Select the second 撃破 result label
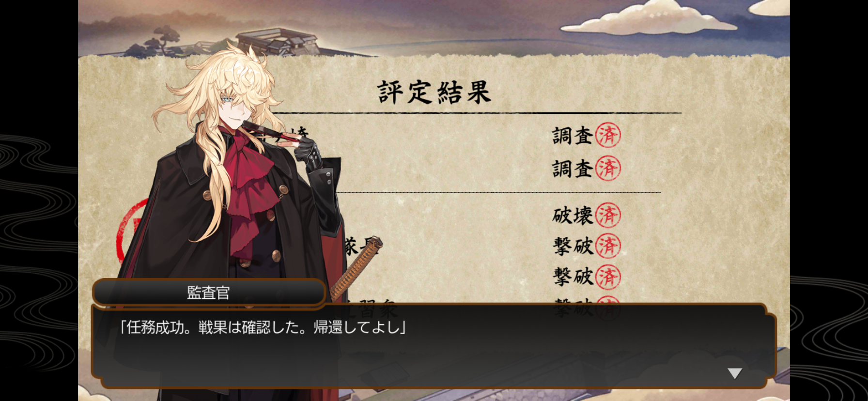The image size is (868, 401). click(x=573, y=277)
